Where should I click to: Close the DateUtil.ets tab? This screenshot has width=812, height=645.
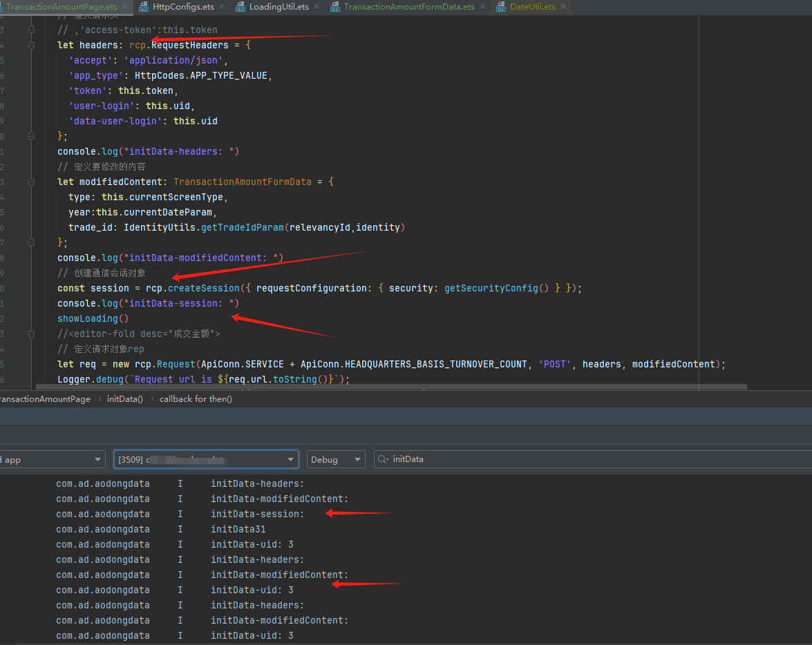(563, 7)
